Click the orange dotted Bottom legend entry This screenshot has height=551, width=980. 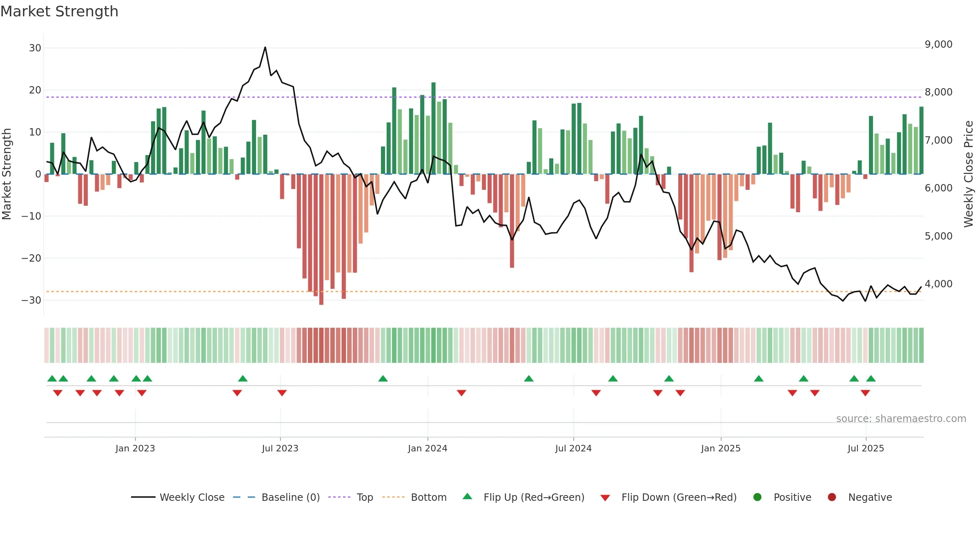click(x=414, y=497)
